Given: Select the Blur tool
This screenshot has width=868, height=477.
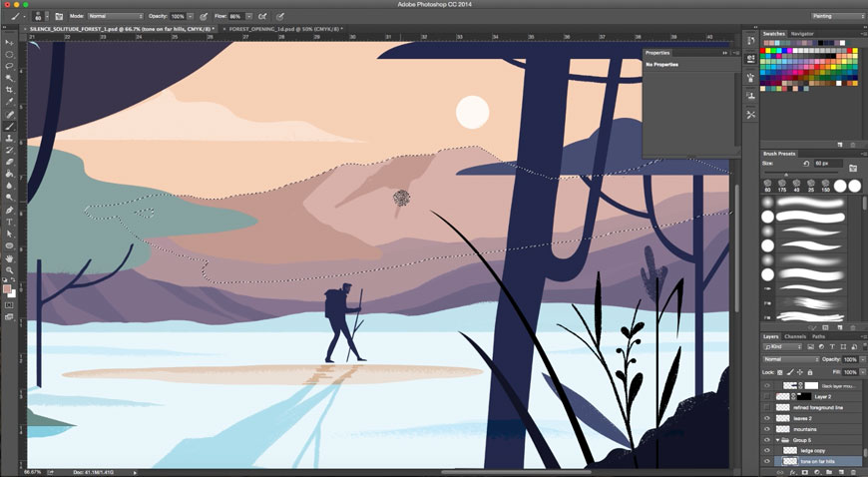Looking at the screenshot, I should [x=9, y=186].
